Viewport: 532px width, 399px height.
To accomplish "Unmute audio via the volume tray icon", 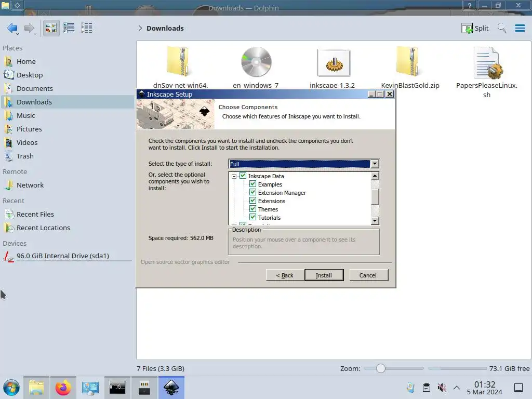I will click(x=442, y=388).
